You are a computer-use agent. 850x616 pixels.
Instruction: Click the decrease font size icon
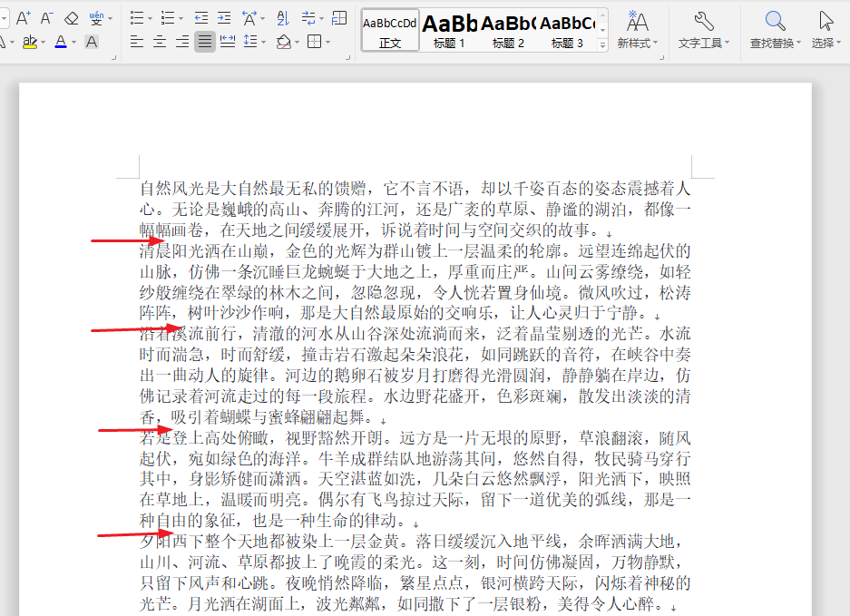[x=46, y=16]
